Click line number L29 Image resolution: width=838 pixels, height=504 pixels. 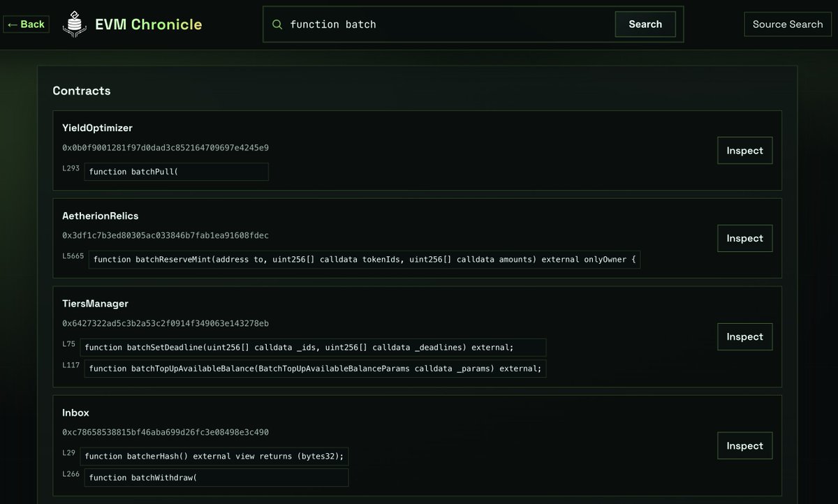point(68,453)
